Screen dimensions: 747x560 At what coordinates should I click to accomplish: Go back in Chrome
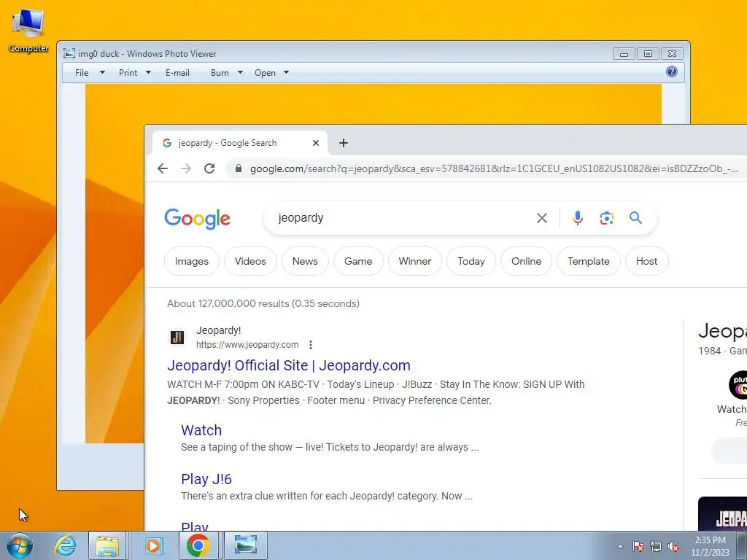[x=163, y=168]
